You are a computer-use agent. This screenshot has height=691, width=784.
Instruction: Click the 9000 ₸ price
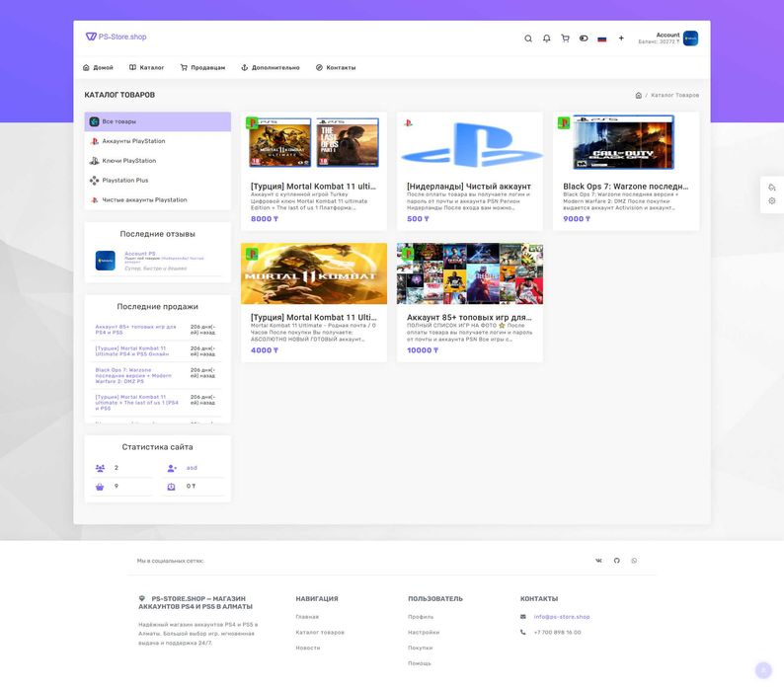(577, 218)
